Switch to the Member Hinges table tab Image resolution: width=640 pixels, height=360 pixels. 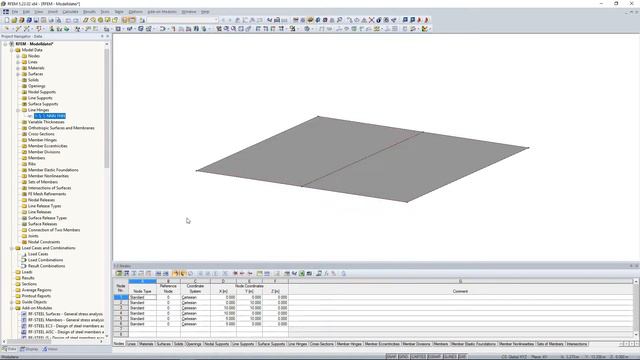pyautogui.click(x=349, y=344)
